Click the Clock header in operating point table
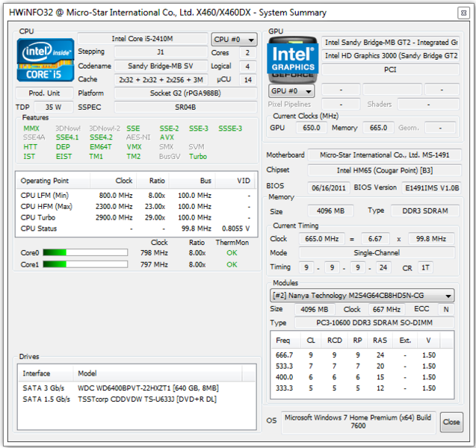The height and width of the screenshot is (448, 476). coord(113,181)
